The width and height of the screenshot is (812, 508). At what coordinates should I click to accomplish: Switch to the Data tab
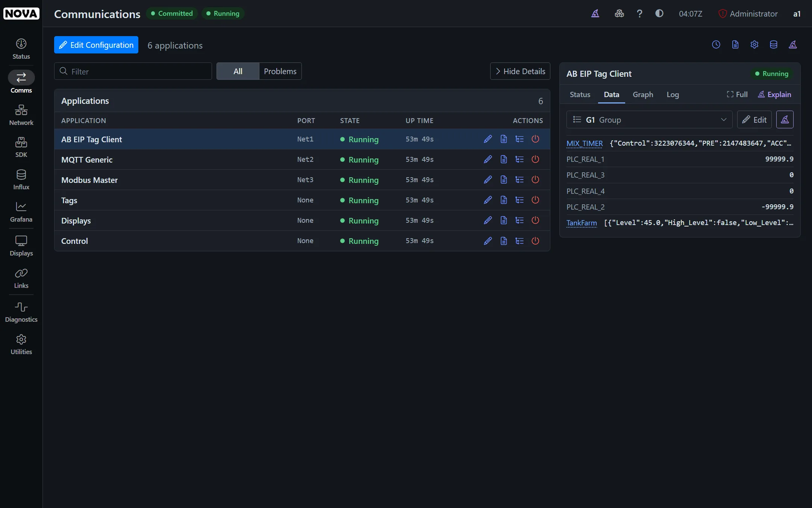tap(611, 94)
